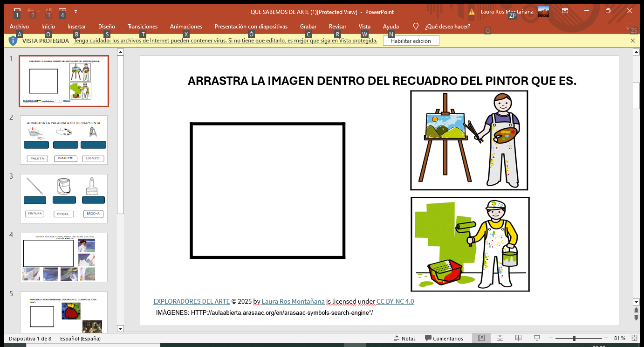Viewport: 644px width, 347px height.
Task: Click the slide title ARRASTRA LA IMAGEN text
Action: pos(382,81)
